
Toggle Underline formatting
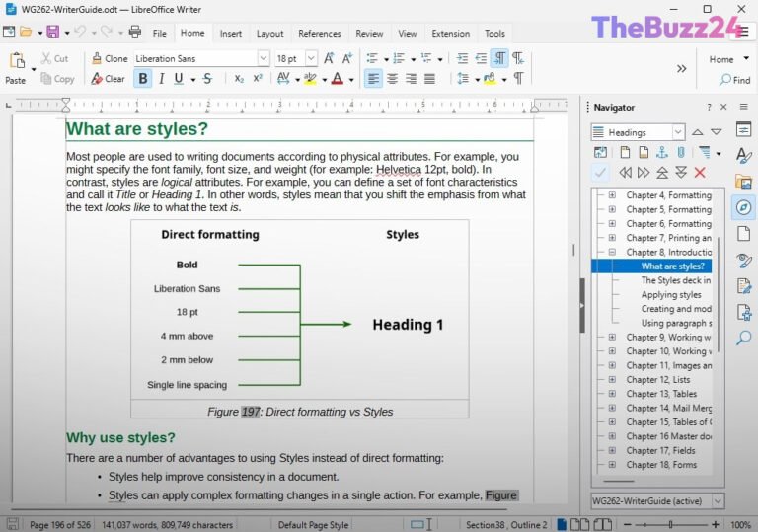click(x=179, y=78)
